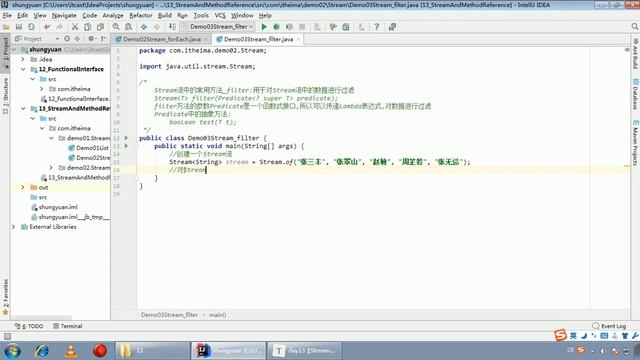
Task: Click Scroll from Source target icon
Action: click(x=67, y=39)
